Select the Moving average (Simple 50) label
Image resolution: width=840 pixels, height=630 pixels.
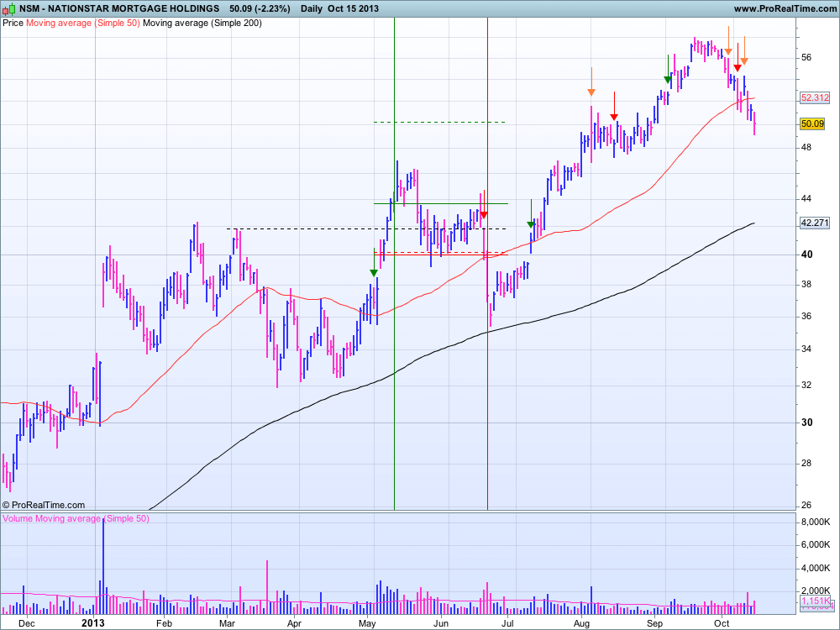tap(83, 23)
